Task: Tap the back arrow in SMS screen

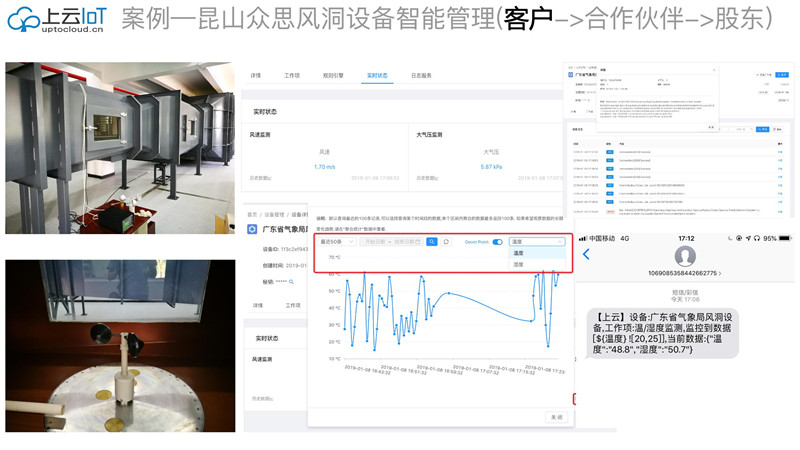Action: pyautogui.click(x=587, y=256)
